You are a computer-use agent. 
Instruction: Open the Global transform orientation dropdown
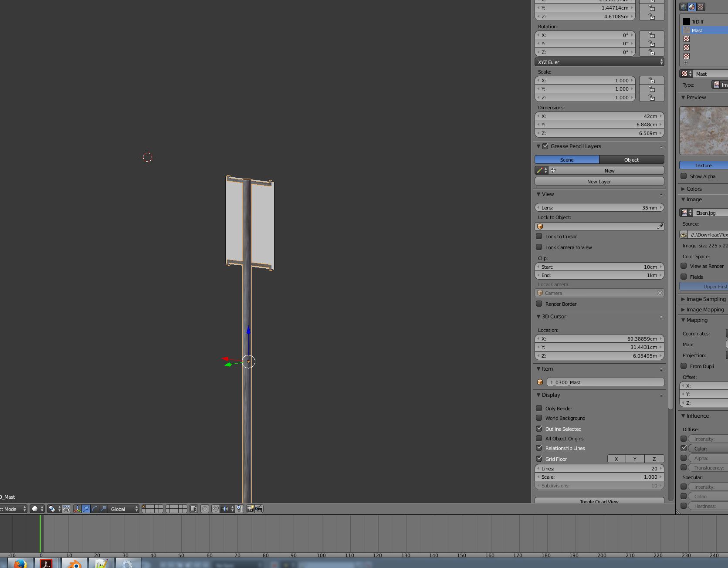pos(124,509)
